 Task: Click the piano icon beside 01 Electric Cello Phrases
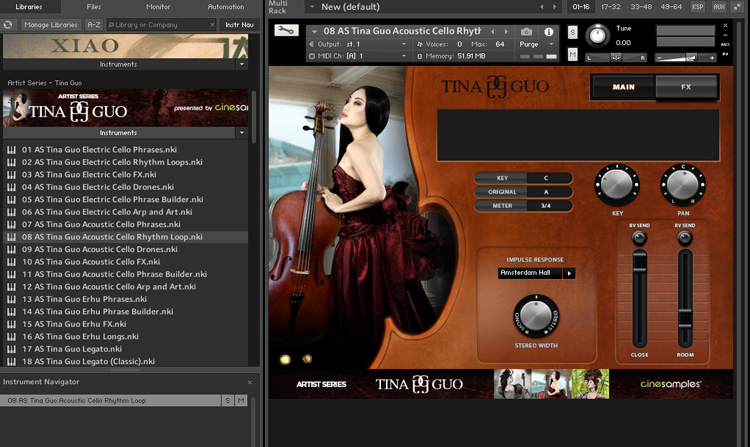coord(11,150)
